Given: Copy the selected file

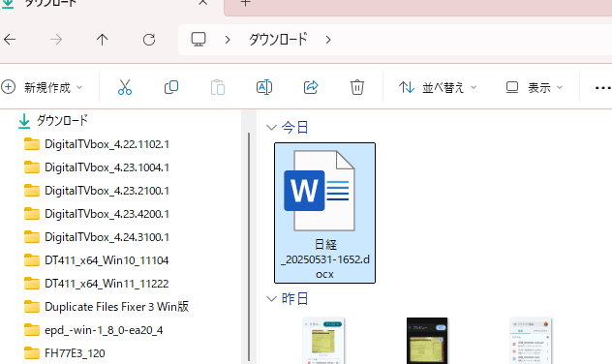Looking at the screenshot, I should (x=171, y=87).
